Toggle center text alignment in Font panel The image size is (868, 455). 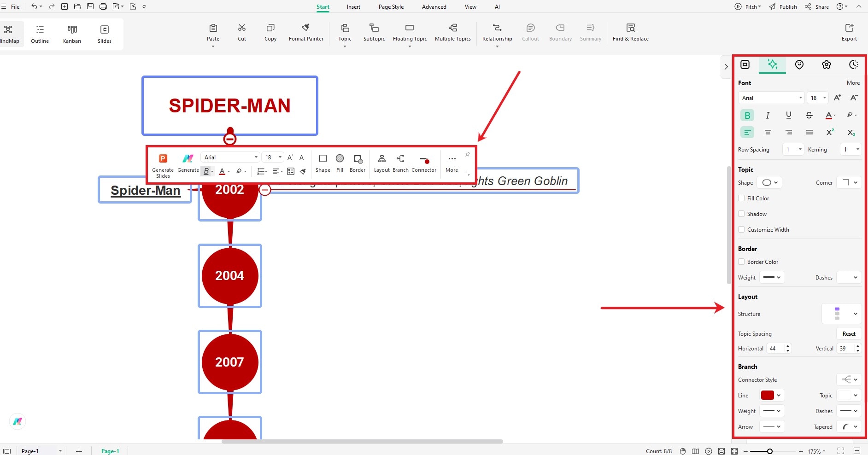[768, 132]
